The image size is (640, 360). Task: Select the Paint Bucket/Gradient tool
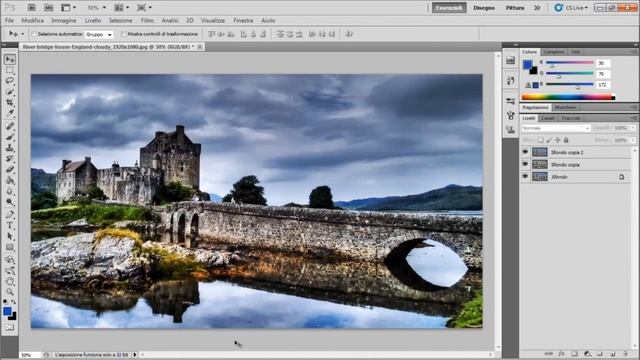click(10, 180)
